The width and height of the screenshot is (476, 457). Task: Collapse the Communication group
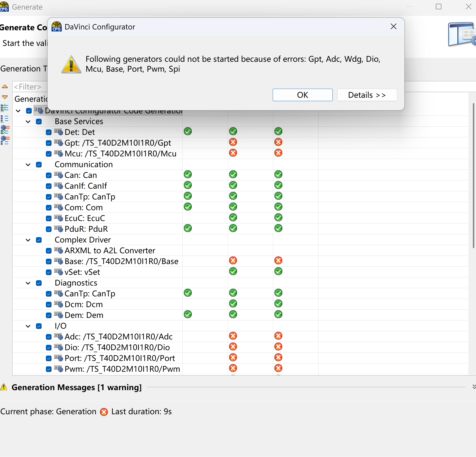[28, 165]
